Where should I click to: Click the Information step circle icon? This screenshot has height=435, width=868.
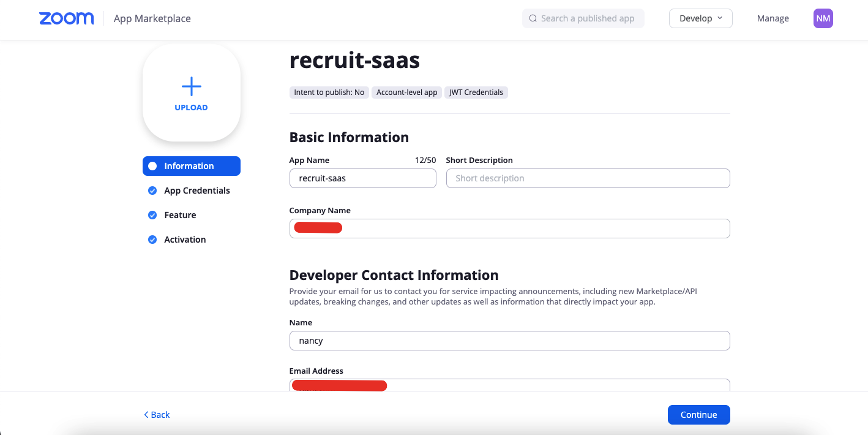[x=152, y=166]
